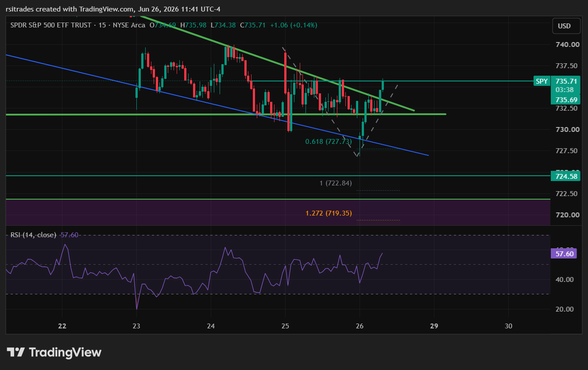Click date 26 on the time axis
The height and width of the screenshot is (370, 588).
click(360, 326)
